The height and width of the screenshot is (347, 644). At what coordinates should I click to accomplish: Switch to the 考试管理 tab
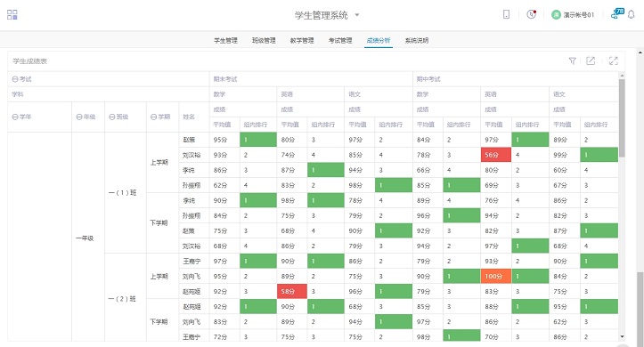(340, 40)
